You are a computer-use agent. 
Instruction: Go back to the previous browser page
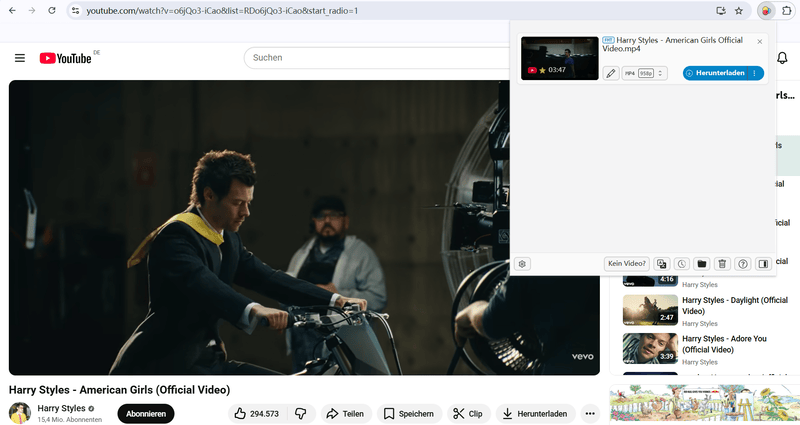click(x=12, y=10)
